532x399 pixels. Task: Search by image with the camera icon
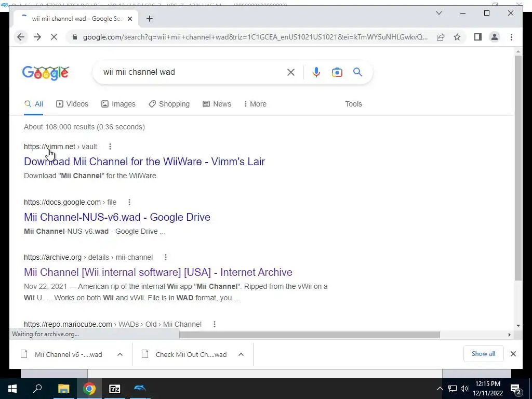tap(337, 72)
